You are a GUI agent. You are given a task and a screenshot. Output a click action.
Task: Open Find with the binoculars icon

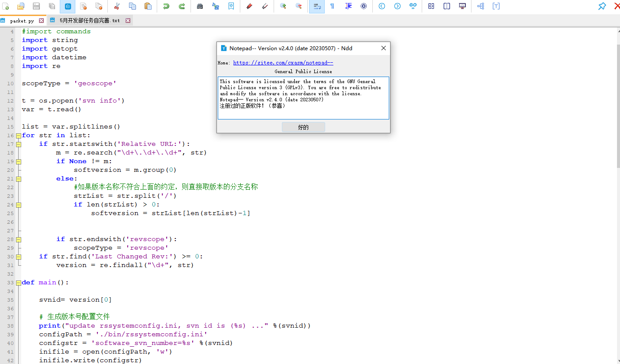(x=200, y=6)
